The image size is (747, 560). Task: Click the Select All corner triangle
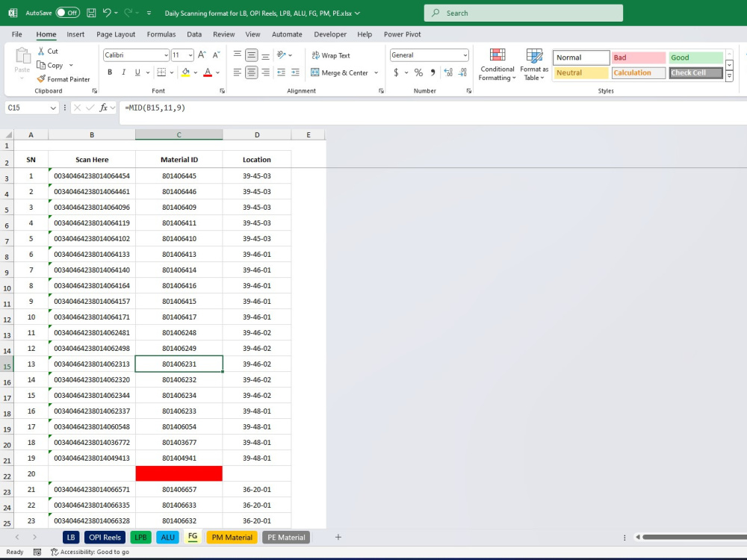pos(7,134)
